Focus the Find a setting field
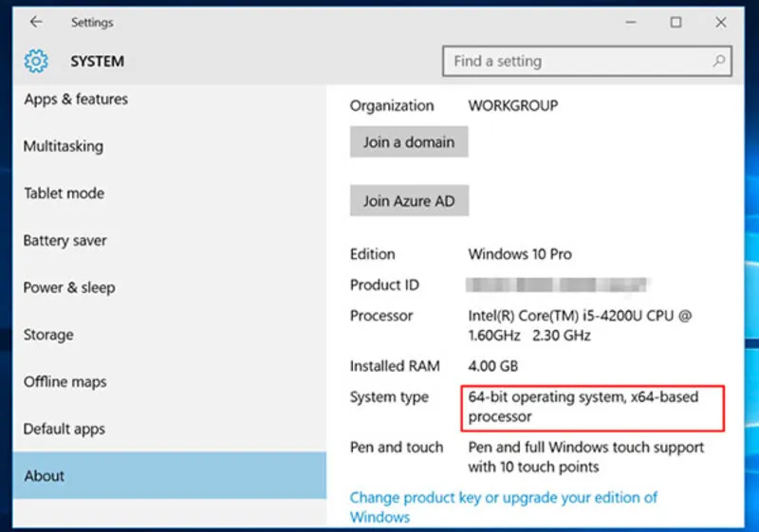 [x=586, y=61]
